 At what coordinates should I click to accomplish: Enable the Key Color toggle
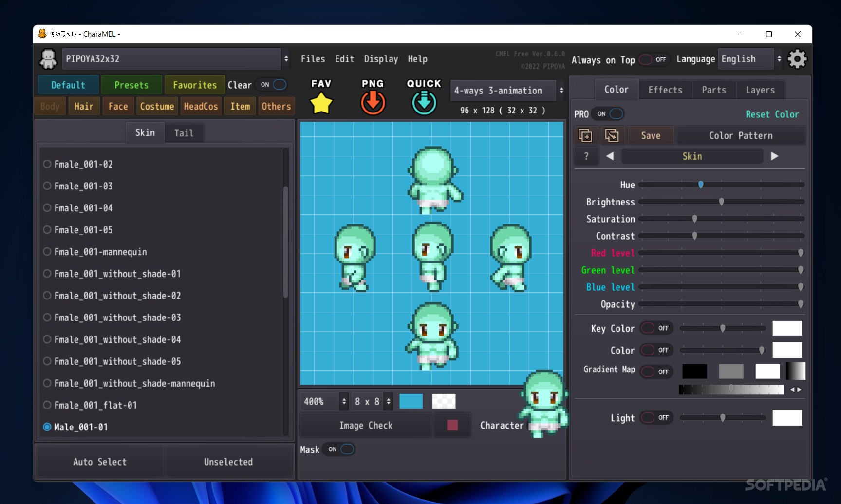[656, 328]
